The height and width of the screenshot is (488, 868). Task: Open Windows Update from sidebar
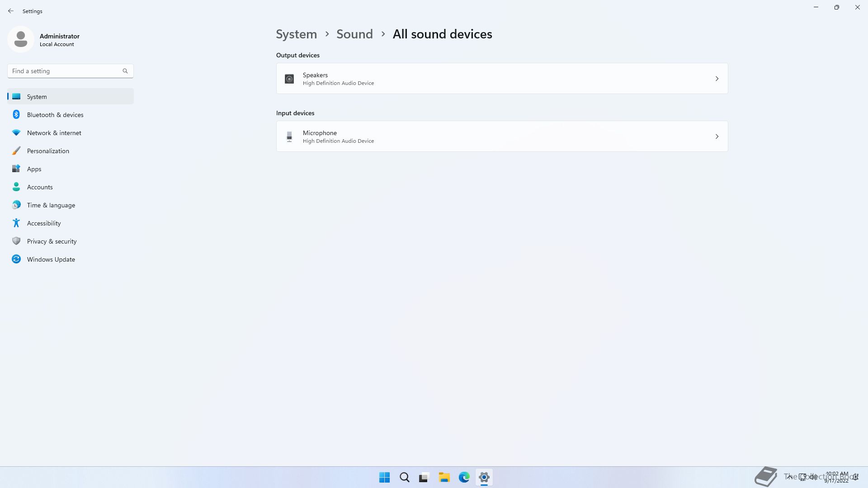tap(51, 259)
